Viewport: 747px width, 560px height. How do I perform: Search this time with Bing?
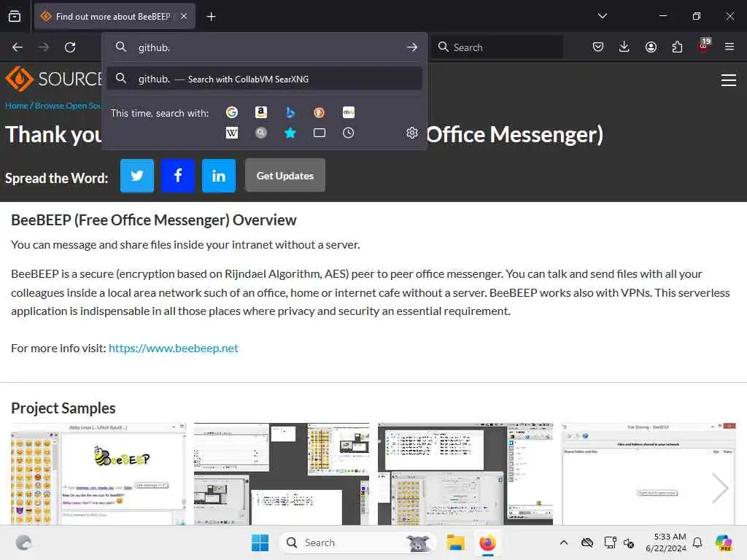point(290,112)
